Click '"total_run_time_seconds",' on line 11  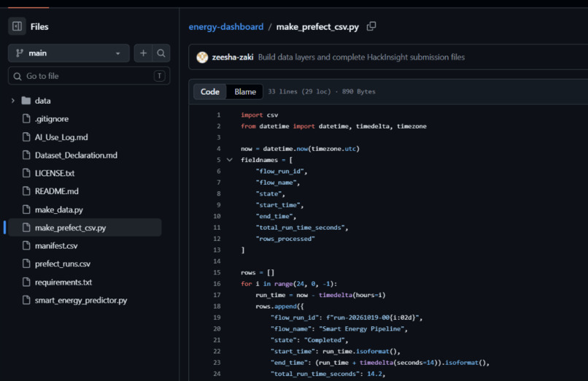click(302, 228)
